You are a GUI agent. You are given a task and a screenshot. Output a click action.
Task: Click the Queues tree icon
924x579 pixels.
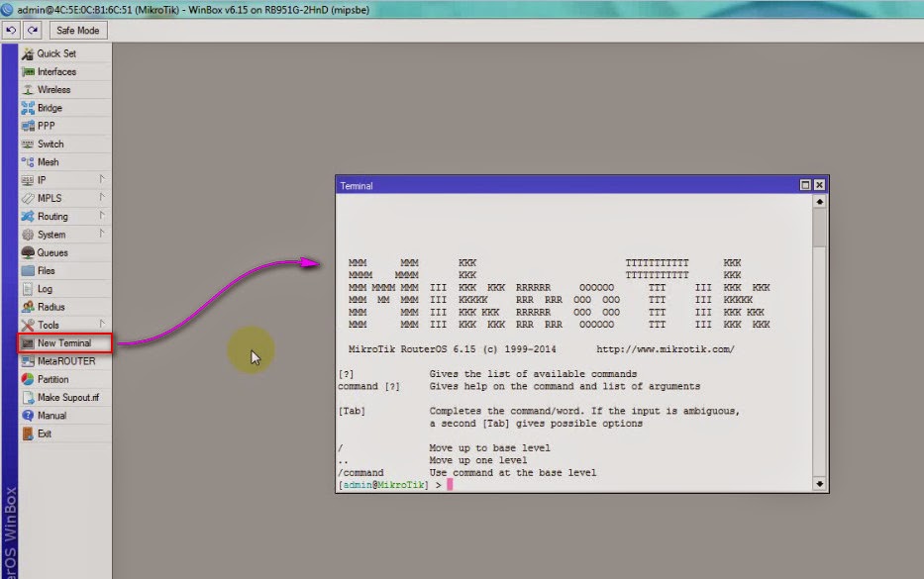coord(28,252)
